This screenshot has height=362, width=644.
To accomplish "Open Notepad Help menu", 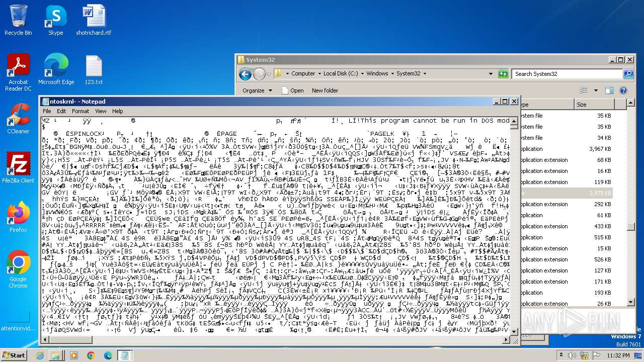I will [117, 111].
